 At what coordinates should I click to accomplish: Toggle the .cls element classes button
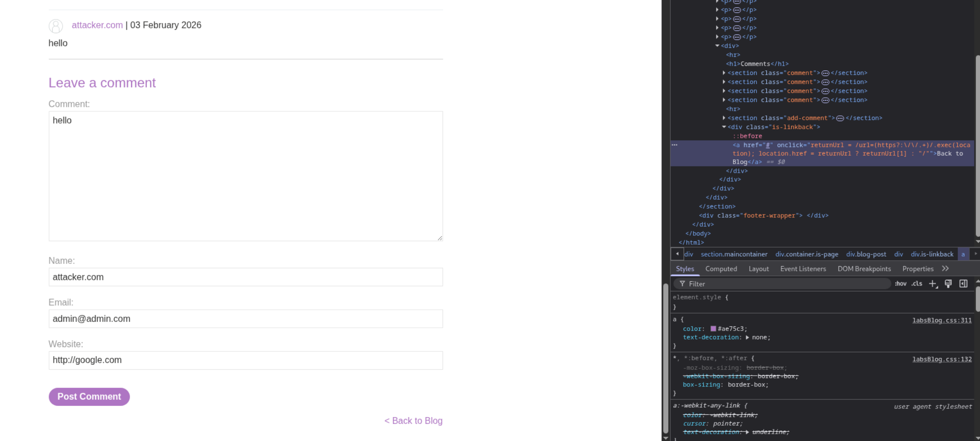[916, 284]
